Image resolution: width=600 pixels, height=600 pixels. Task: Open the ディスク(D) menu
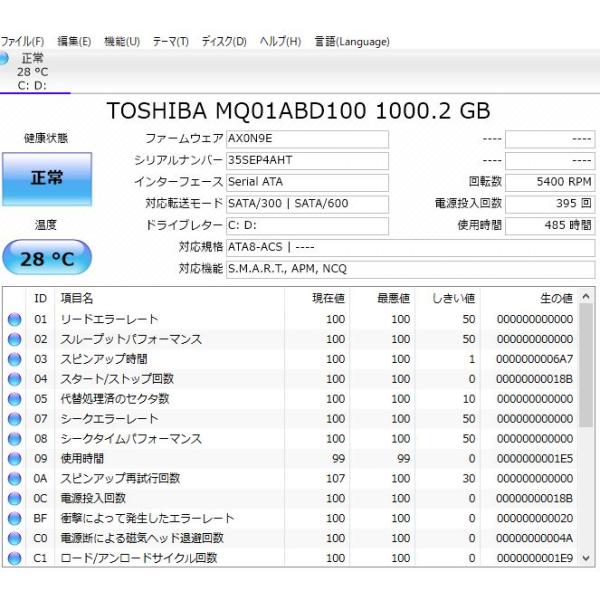click(x=224, y=42)
